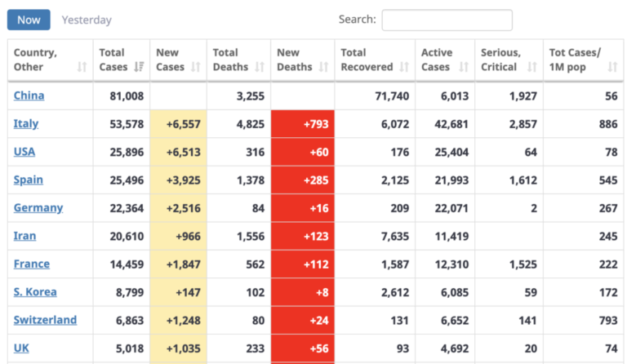Select USA active cases 25,404
The height and width of the screenshot is (364, 627).
[x=451, y=153]
